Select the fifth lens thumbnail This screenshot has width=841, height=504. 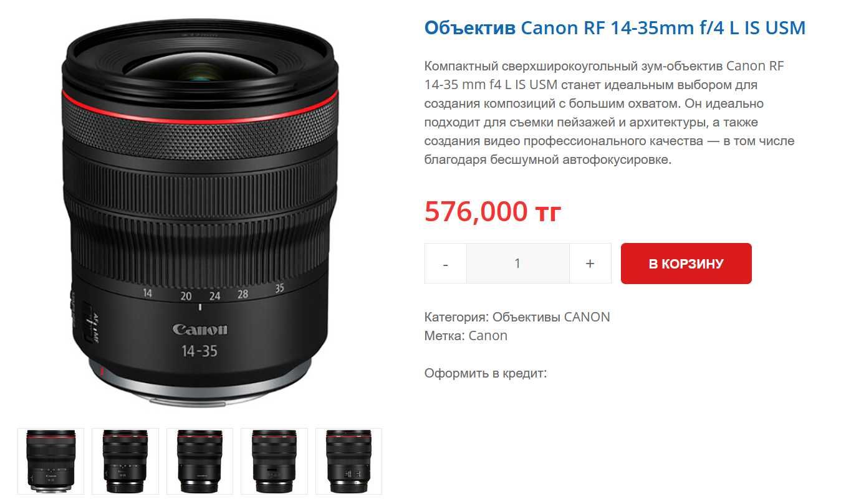click(x=348, y=462)
